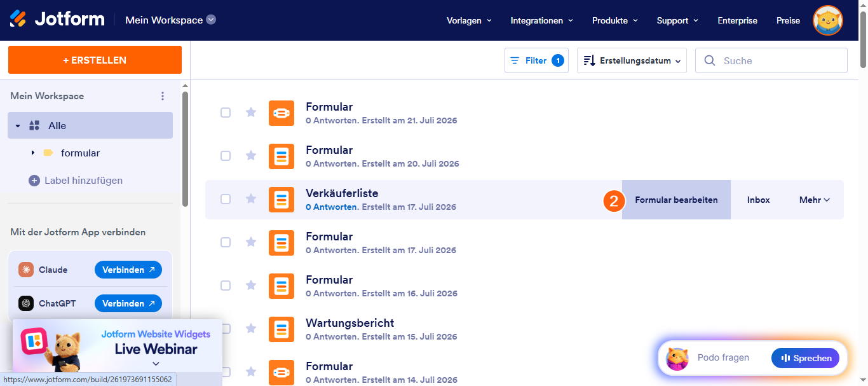Click the Podo fragen input
The width and height of the screenshot is (868, 386).
point(723,358)
